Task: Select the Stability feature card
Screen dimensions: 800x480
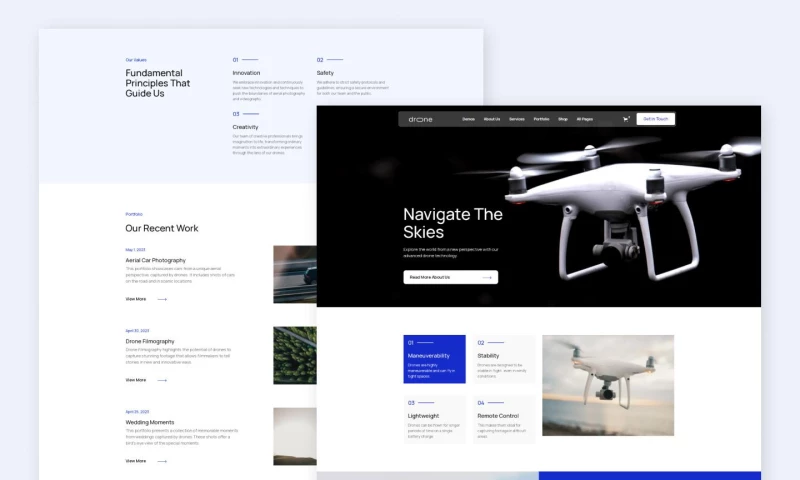Action: click(504, 359)
